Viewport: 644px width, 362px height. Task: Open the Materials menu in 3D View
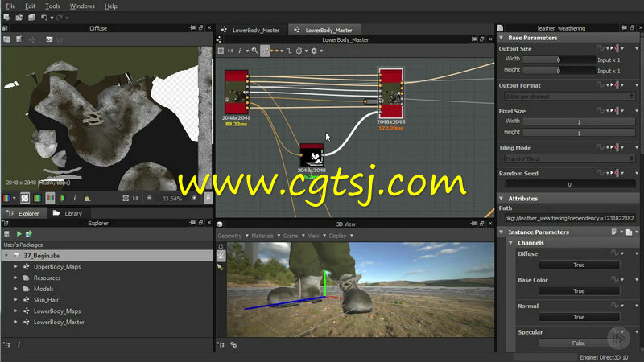coord(266,236)
